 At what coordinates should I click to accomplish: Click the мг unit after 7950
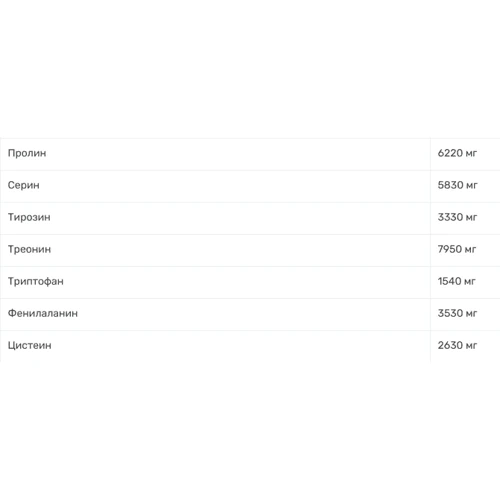tap(470, 250)
